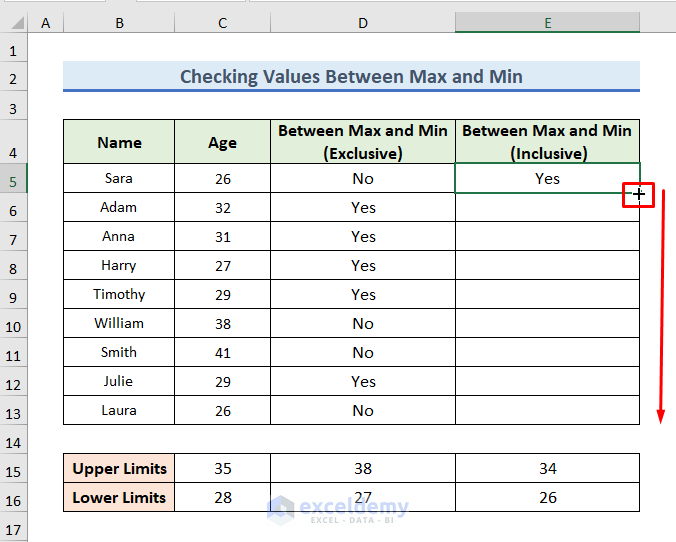This screenshot has height=542, width=676.
Task: Select Julie's exclusive result 'Yes'
Action: tap(363, 381)
